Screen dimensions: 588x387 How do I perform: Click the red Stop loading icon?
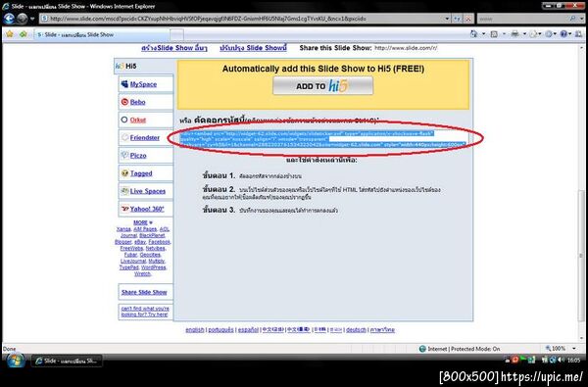(468, 19)
